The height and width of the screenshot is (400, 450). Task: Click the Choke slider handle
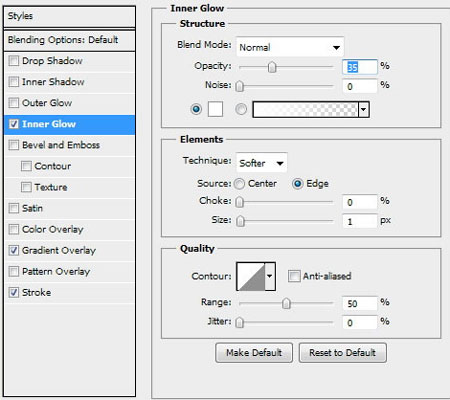point(240,202)
